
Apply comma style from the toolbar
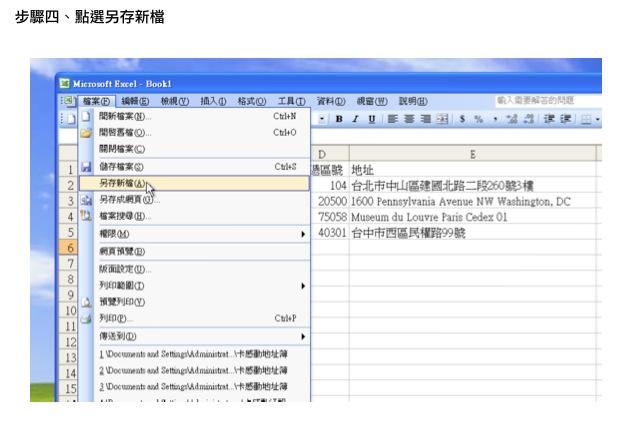click(x=495, y=119)
